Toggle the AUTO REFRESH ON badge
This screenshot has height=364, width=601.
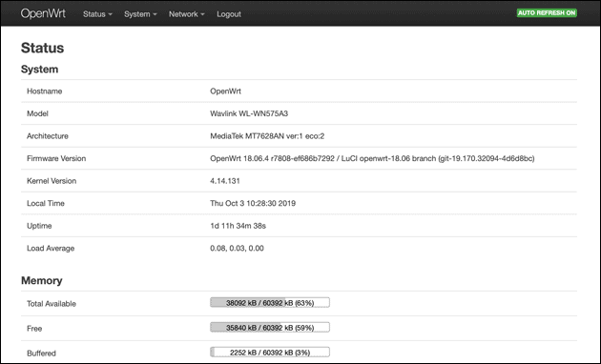coord(547,12)
